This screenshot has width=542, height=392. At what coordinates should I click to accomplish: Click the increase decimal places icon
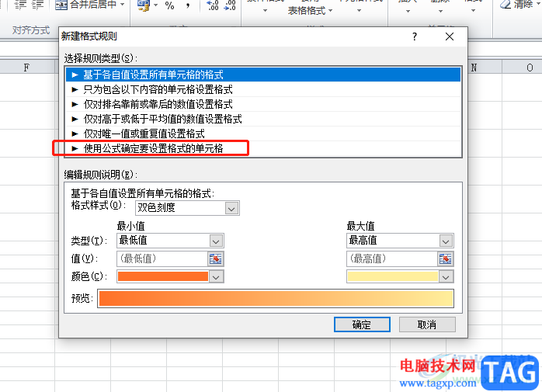pyautogui.click(x=213, y=5)
